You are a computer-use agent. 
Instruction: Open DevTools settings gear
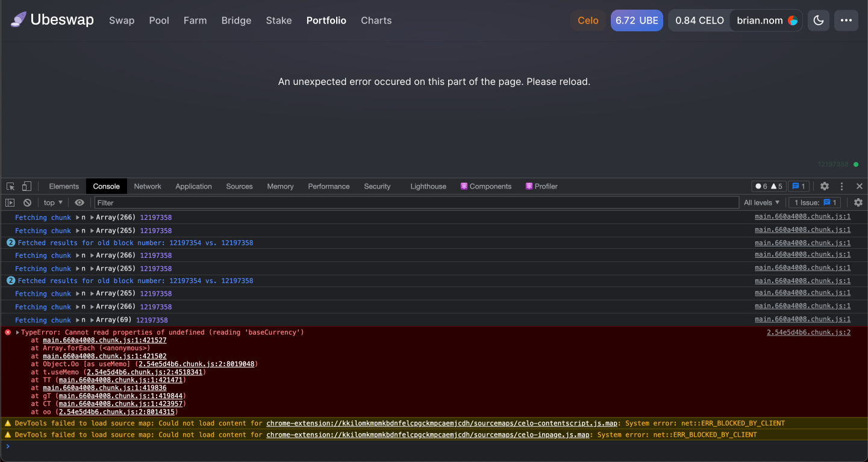(x=825, y=186)
